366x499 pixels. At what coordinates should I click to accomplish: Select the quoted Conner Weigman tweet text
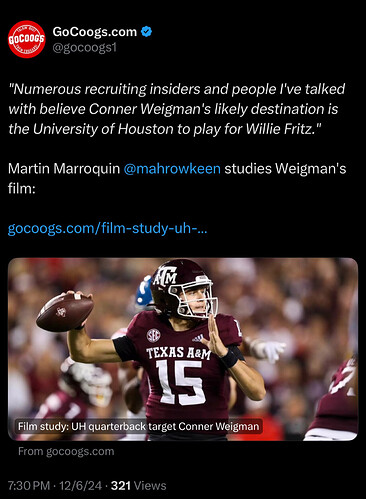tap(177, 109)
